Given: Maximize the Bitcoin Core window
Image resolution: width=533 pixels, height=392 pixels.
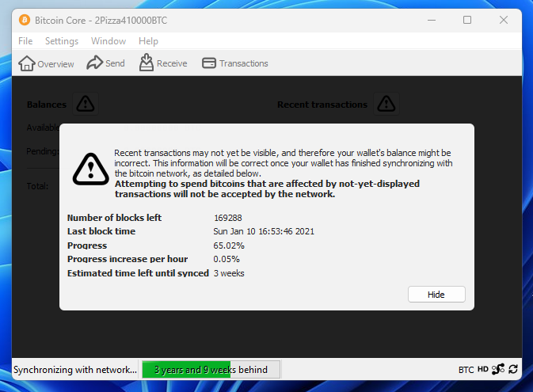Looking at the screenshot, I should (x=467, y=20).
